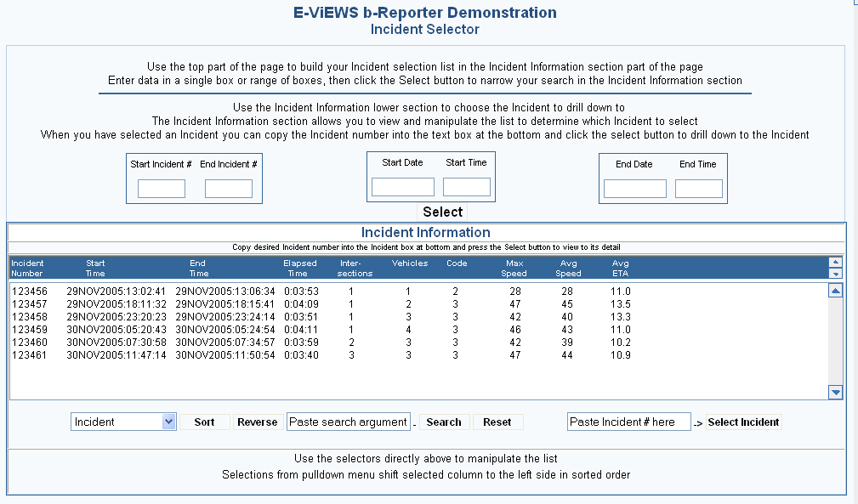Click the 'Paste Incident # here' text box

628,422
